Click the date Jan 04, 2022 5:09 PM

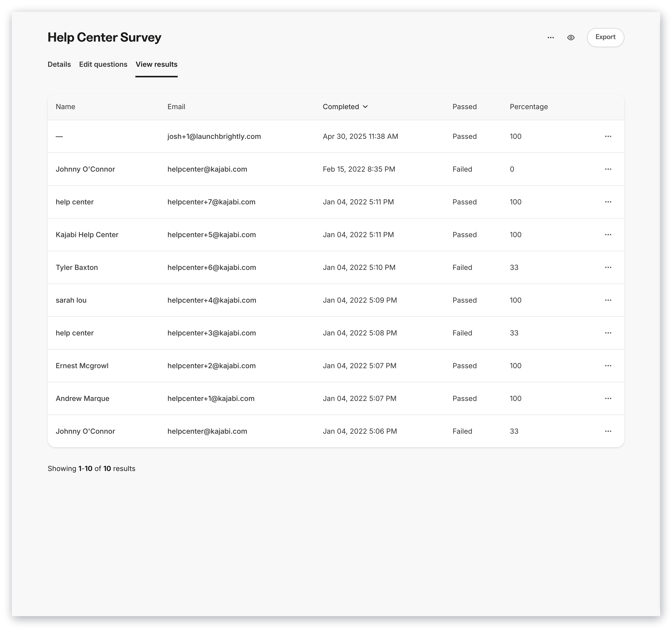pos(360,300)
